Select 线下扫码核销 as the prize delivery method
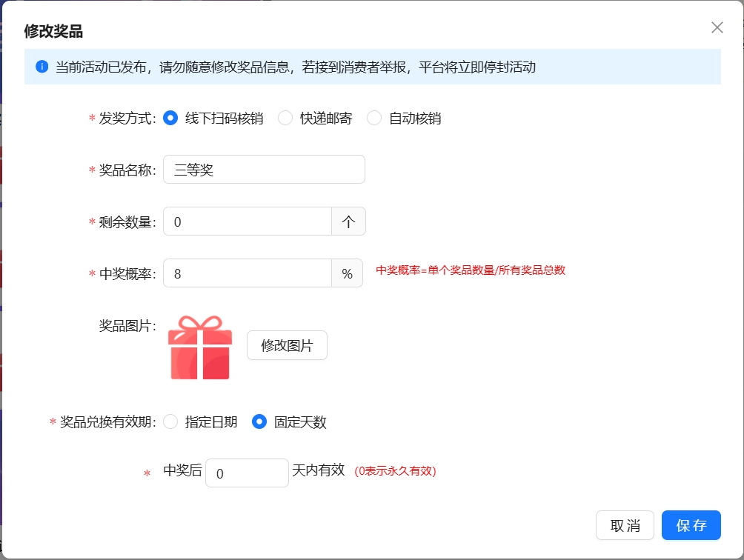The image size is (744, 560). point(170,119)
